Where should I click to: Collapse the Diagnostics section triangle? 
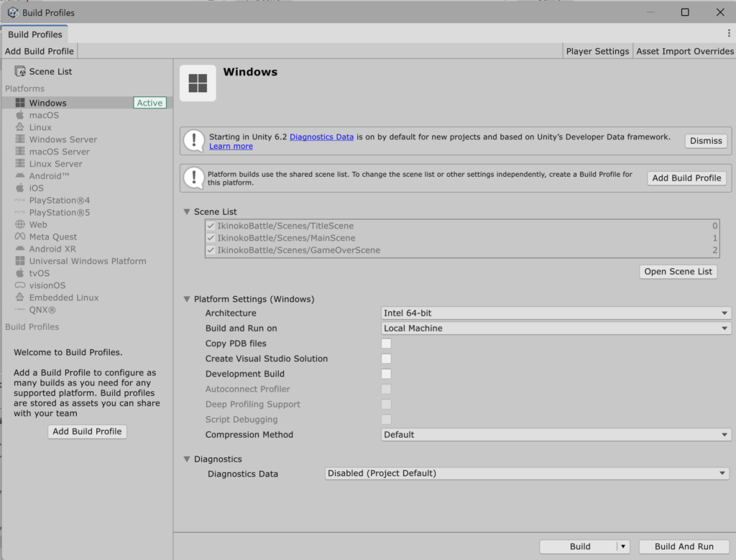[x=187, y=459]
